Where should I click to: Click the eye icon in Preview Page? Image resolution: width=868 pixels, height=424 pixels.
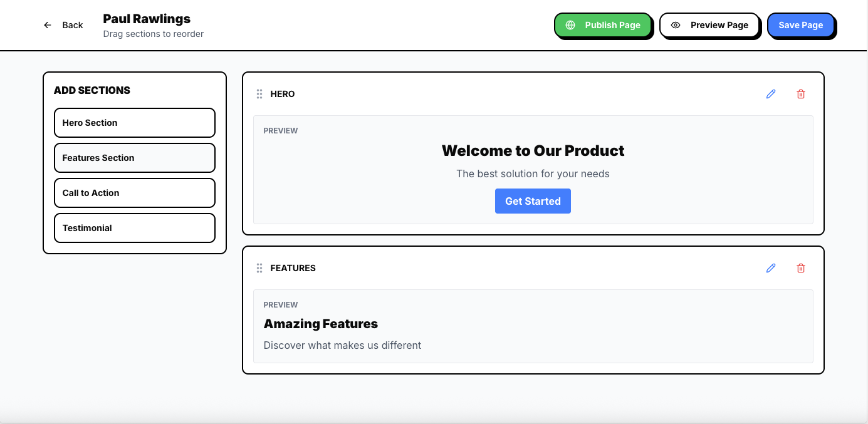(x=676, y=25)
